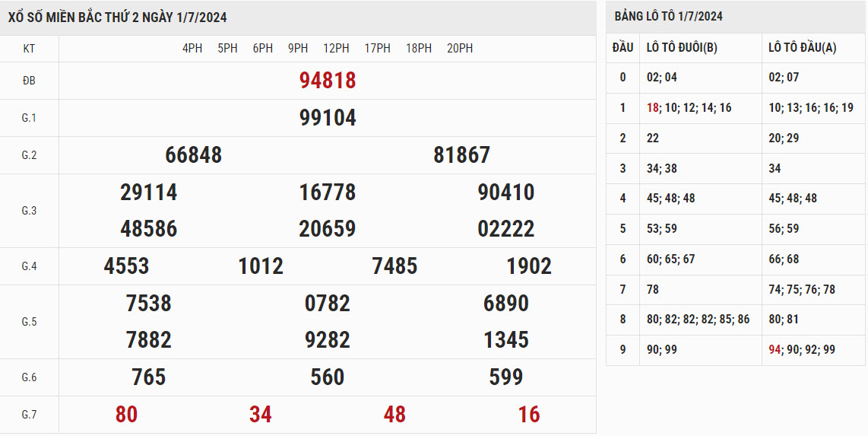This screenshot has width=868, height=436.
Task: Sort by Lô Tô Đầu(A) column header
Action: tap(802, 47)
